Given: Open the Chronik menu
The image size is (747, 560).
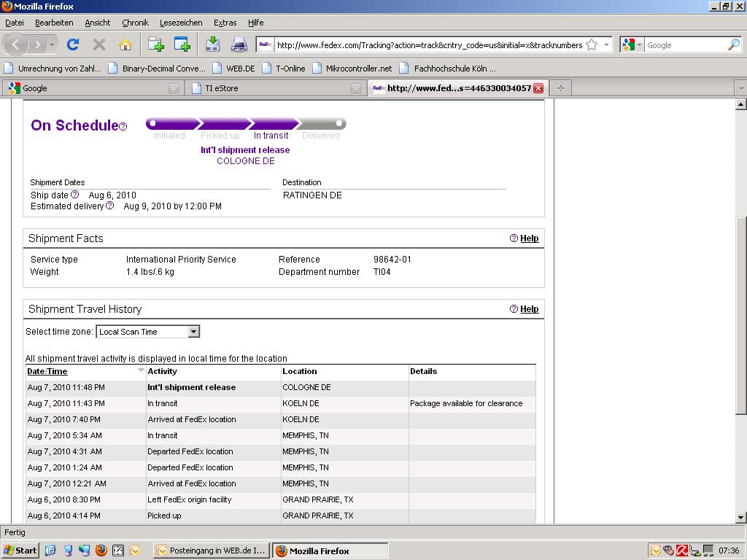Looking at the screenshot, I should click(x=135, y=23).
